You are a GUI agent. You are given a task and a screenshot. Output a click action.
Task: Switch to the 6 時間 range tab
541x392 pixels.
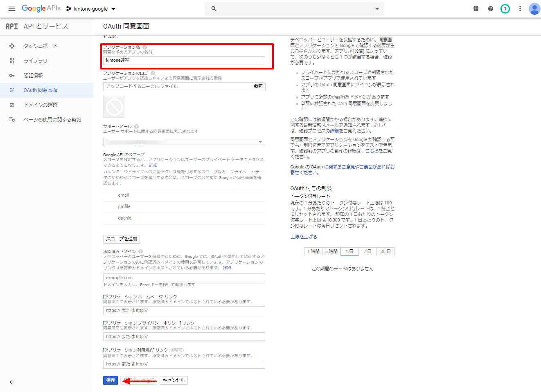331,251
